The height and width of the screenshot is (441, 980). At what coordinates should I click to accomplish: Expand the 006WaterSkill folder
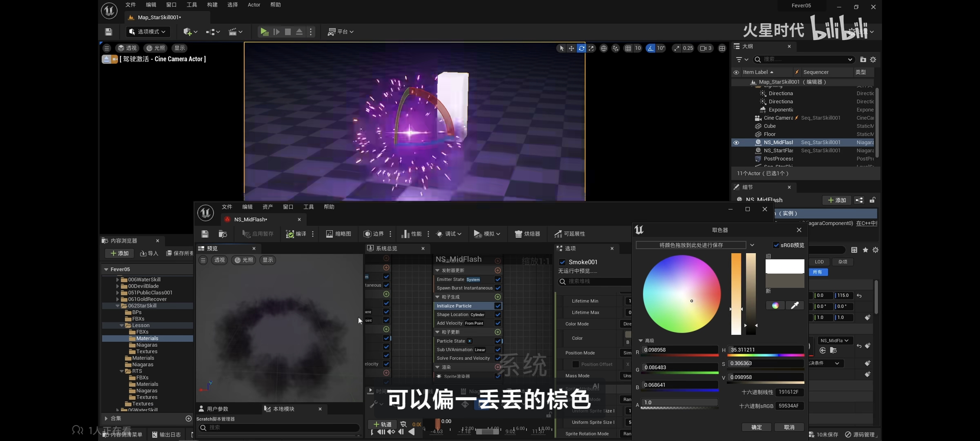118,280
